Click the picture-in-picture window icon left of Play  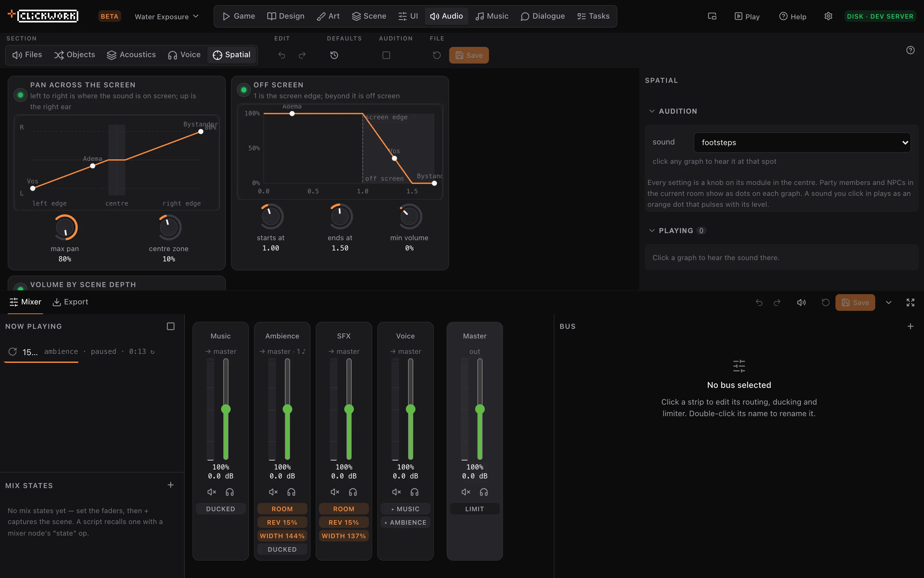[712, 16]
